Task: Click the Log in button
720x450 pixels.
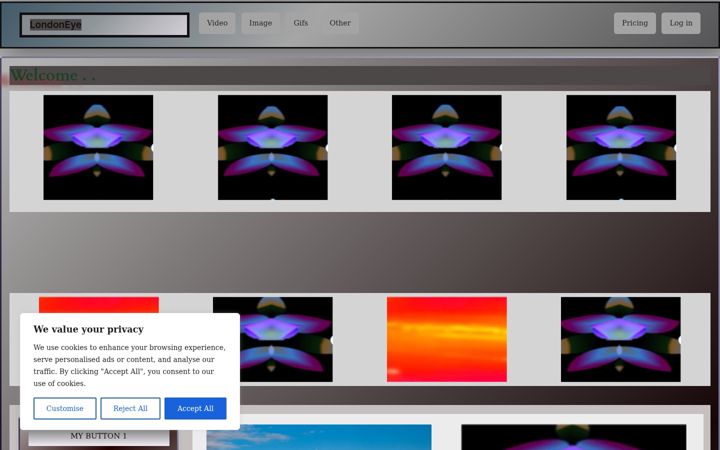Action: pyautogui.click(x=681, y=23)
